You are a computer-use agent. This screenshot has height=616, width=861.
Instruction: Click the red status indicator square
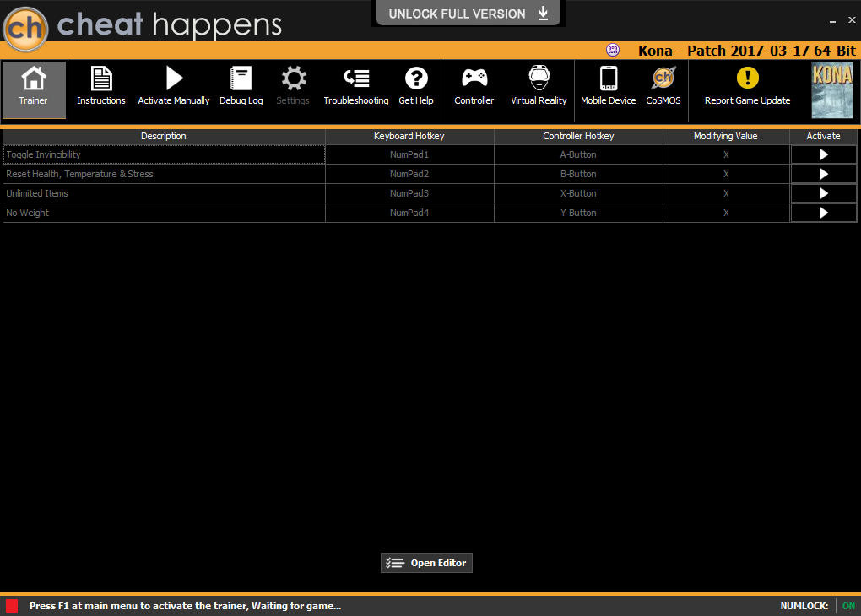pos(12,606)
